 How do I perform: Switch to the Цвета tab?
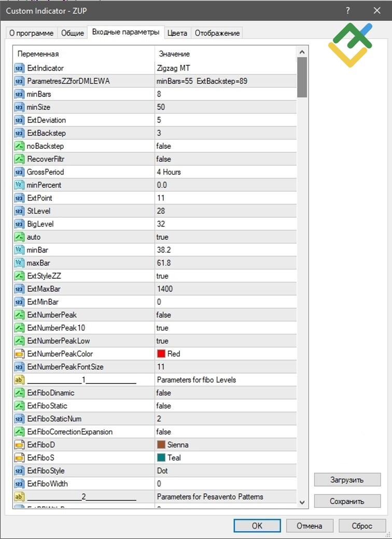click(x=177, y=33)
